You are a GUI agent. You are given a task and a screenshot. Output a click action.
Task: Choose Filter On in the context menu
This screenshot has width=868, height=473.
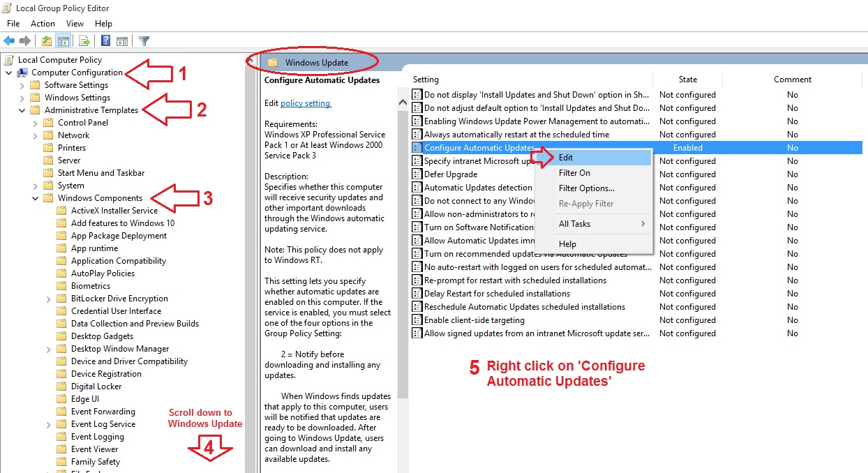tap(593, 173)
